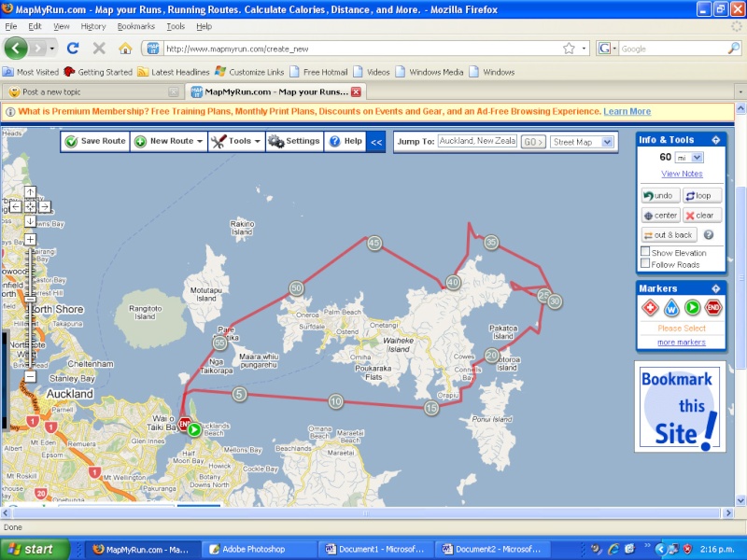Viewport: 747px width, 560px height.
Task: Recenter map using the middle pan icon
Action: point(30,206)
